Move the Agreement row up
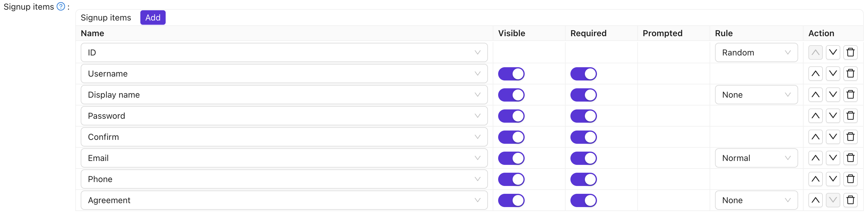The height and width of the screenshot is (214, 868). coord(815,200)
